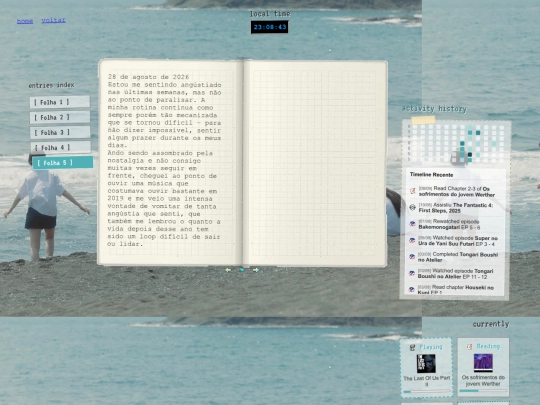Click the book icon next to Reading
Viewport: 540px width, 405px height.
point(469,347)
